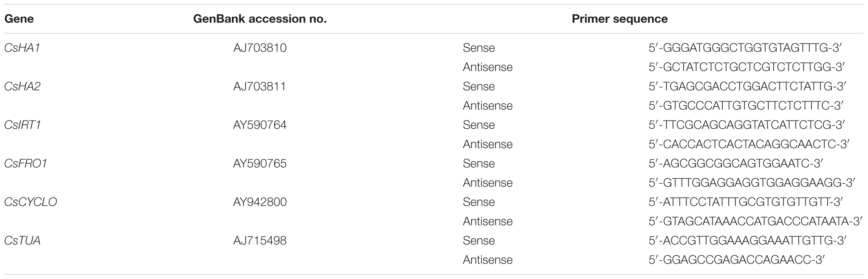
Task: Click CsIRT1 antisense primer CACCACTCACTACAGGCAACTC
Action: click(749, 144)
